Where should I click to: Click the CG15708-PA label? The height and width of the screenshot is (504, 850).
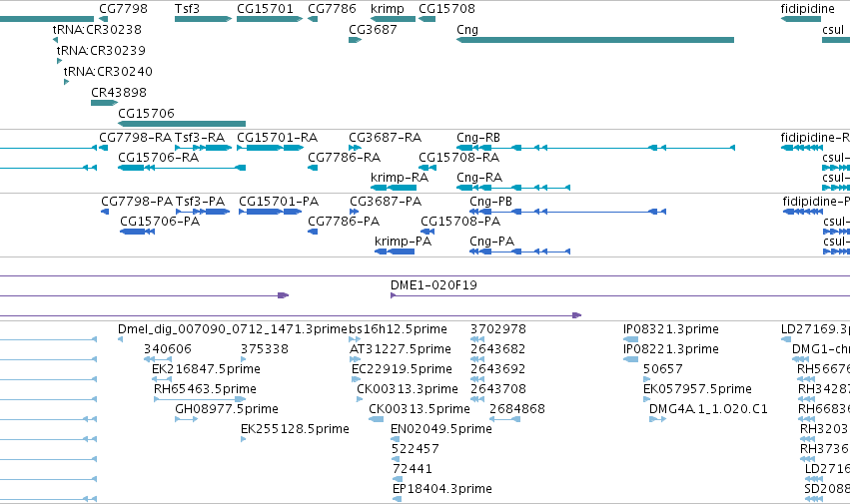pyautogui.click(x=460, y=222)
